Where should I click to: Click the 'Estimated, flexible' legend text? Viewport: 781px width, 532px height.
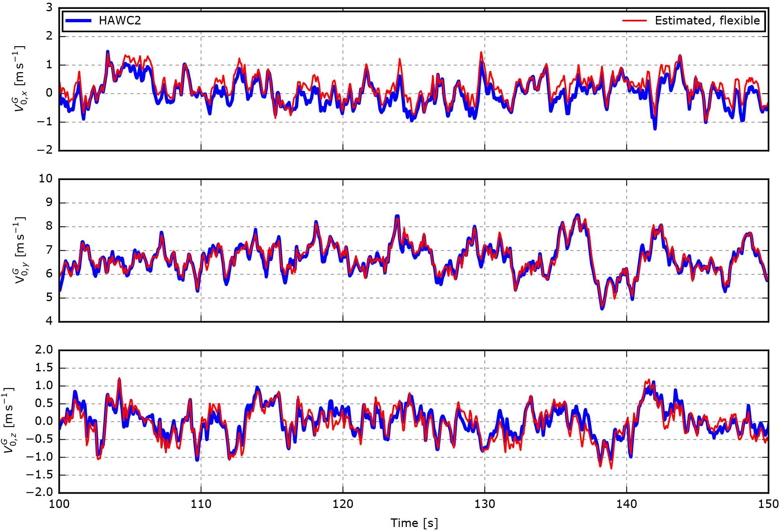(707, 21)
